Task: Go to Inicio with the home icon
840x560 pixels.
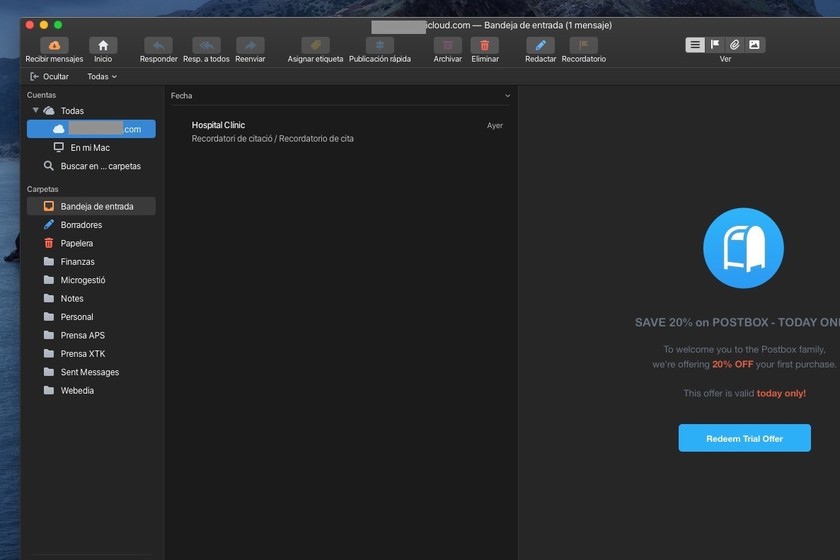Action: pos(103,46)
